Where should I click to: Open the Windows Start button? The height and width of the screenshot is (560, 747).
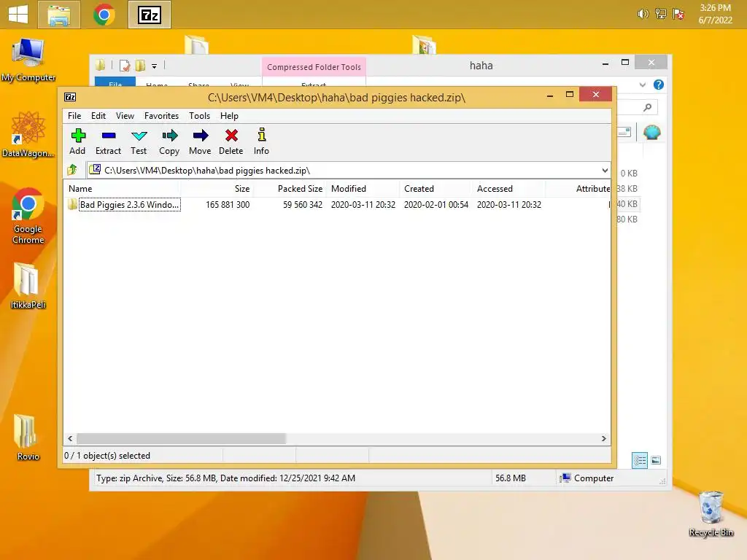tap(18, 15)
